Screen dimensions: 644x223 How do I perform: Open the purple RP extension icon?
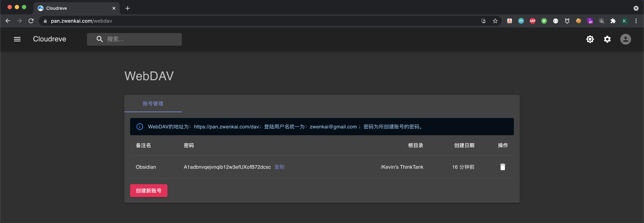pyautogui.click(x=590, y=21)
